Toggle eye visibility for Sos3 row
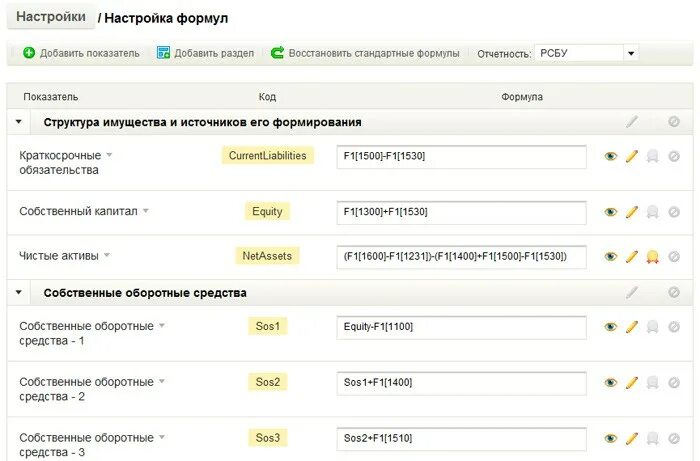 (611, 438)
